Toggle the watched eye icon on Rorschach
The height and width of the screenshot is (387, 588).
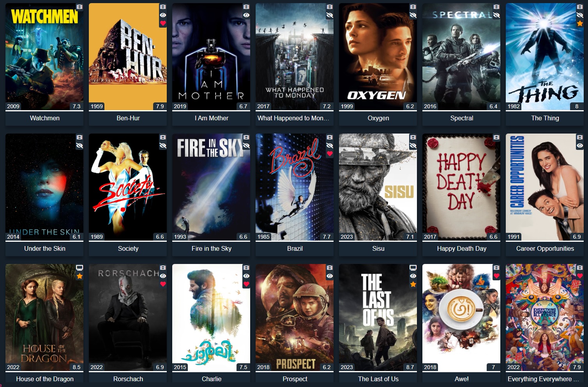pos(163,276)
